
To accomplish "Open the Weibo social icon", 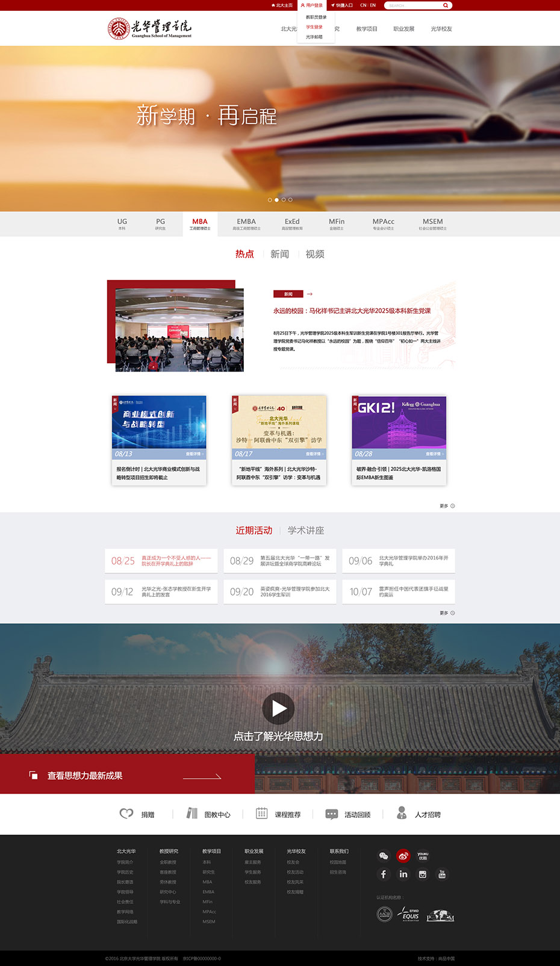I will coord(403,856).
